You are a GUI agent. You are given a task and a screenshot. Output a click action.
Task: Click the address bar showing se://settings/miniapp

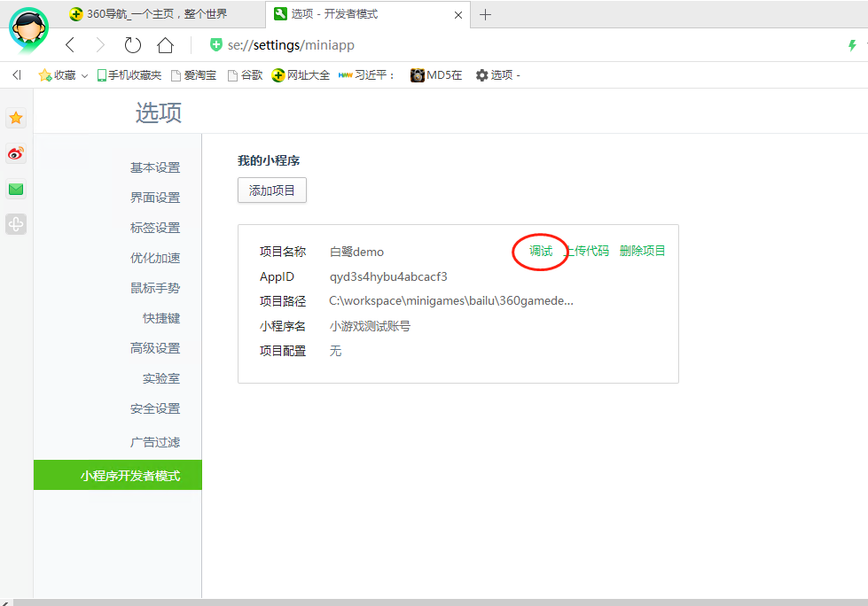[x=443, y=45]
